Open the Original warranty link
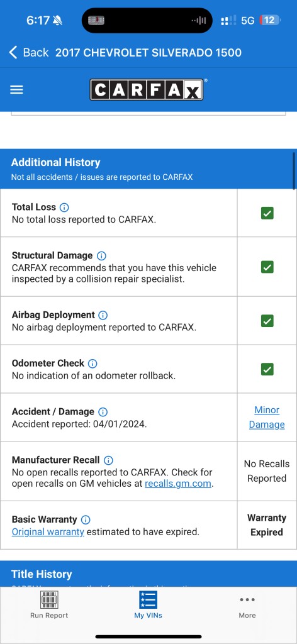 coord(48,532)
